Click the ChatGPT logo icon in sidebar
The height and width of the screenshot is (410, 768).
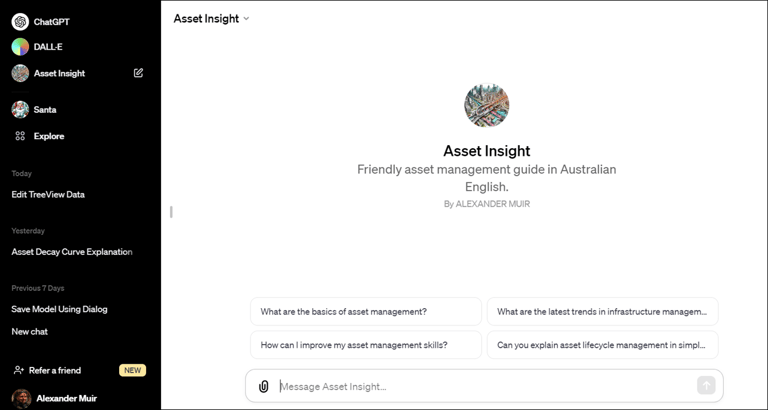click(x=20, y=21)
